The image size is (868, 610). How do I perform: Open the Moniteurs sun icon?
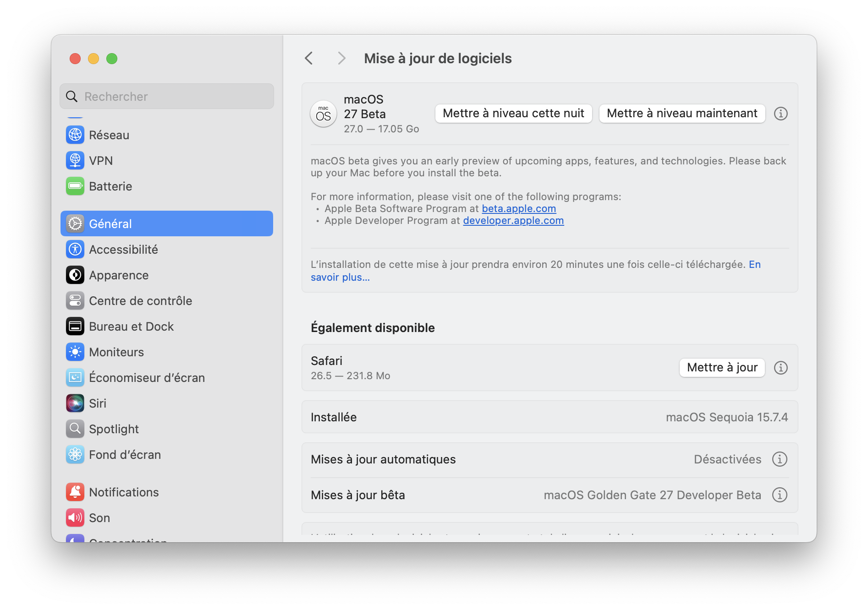(75, 352)
